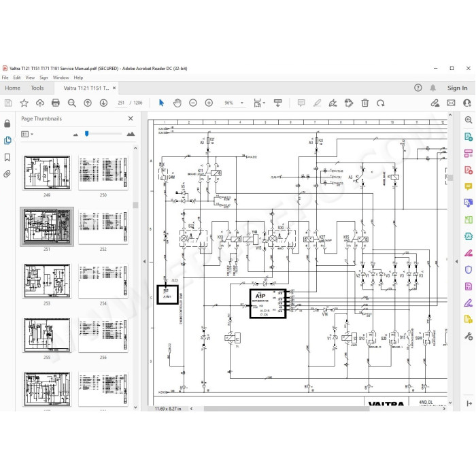
Task: Zoom out with the minus icon
Action: click(192, 103)
